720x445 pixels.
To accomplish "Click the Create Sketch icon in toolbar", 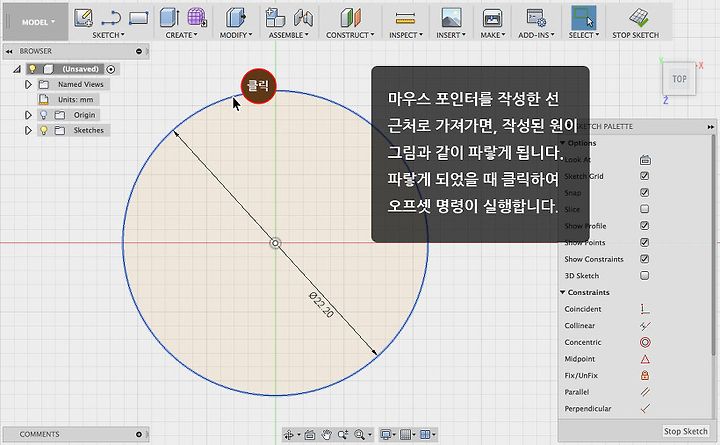I will [x=83, y=18].
